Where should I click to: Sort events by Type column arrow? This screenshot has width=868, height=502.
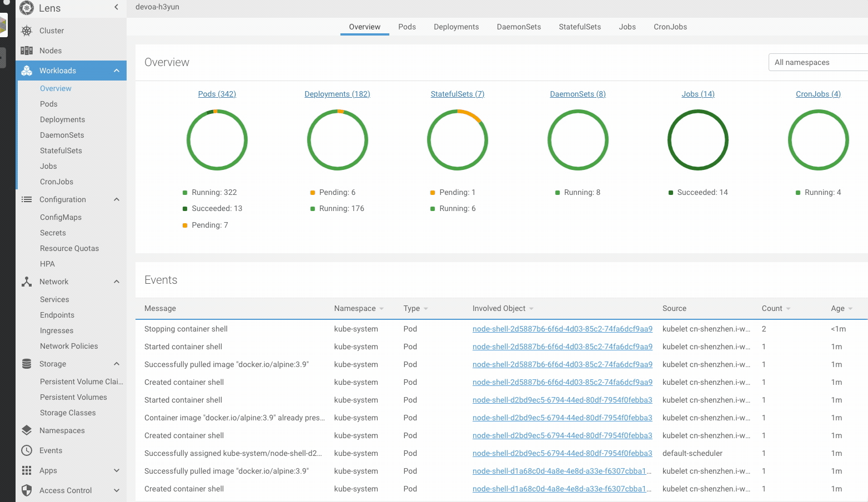point(426,309)
